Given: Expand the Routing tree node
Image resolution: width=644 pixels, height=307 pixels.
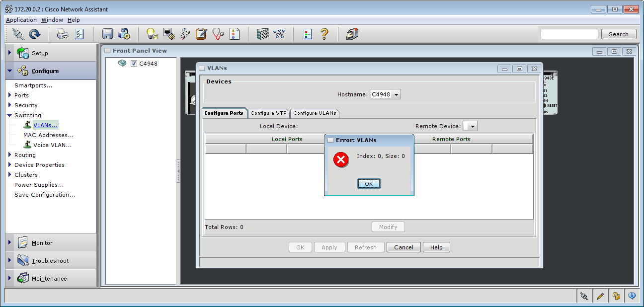Looking at the screenshot, I should coord(9,154).
